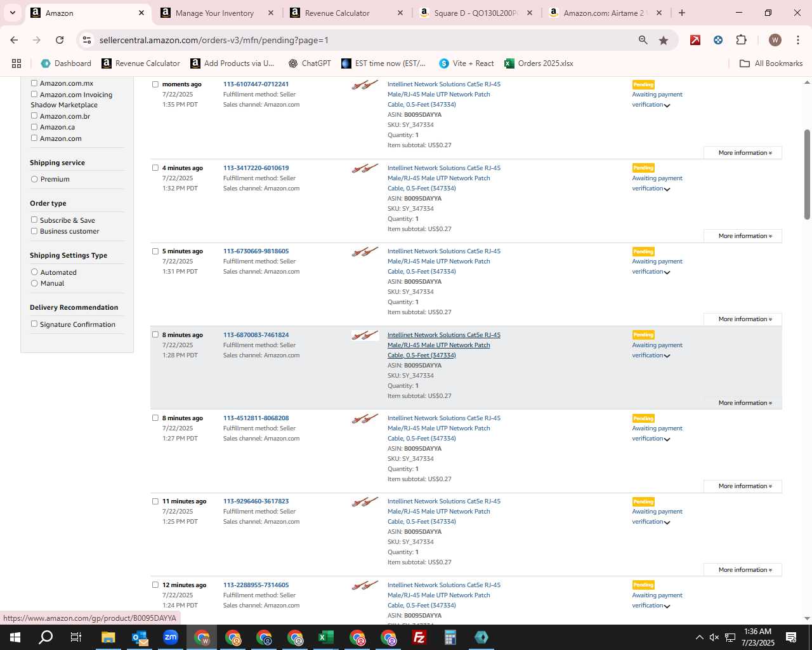Open the Chrome three-dot menu
This screenshot has height=650, width=812.
coord(798,40)
